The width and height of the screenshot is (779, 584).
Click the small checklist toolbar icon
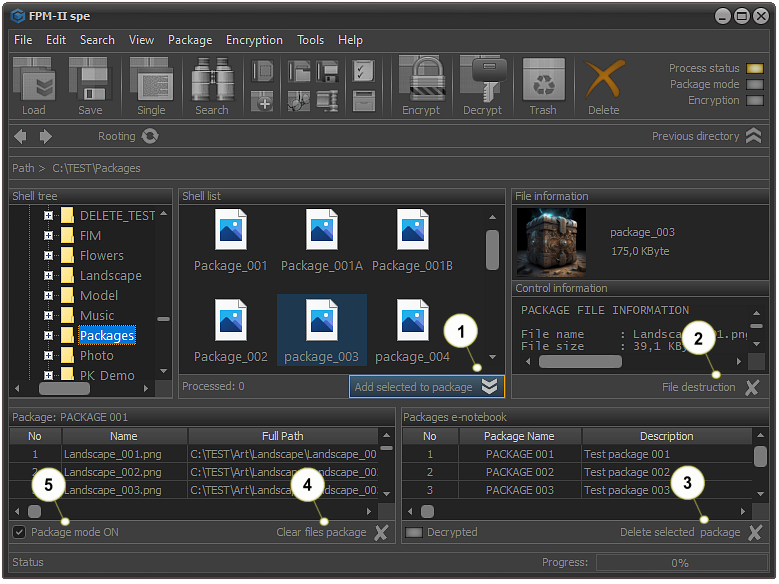(x=364, y=71)
